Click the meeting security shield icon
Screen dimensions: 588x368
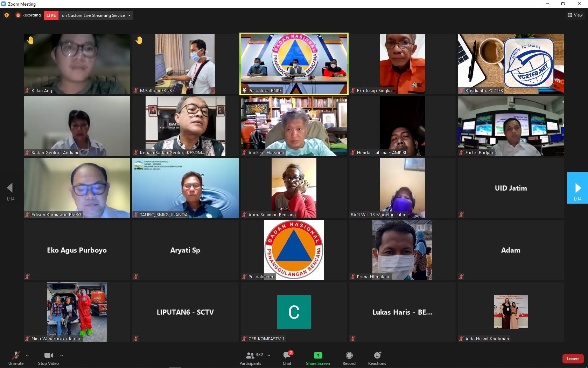pyautogui.click(x=6, y=15)
